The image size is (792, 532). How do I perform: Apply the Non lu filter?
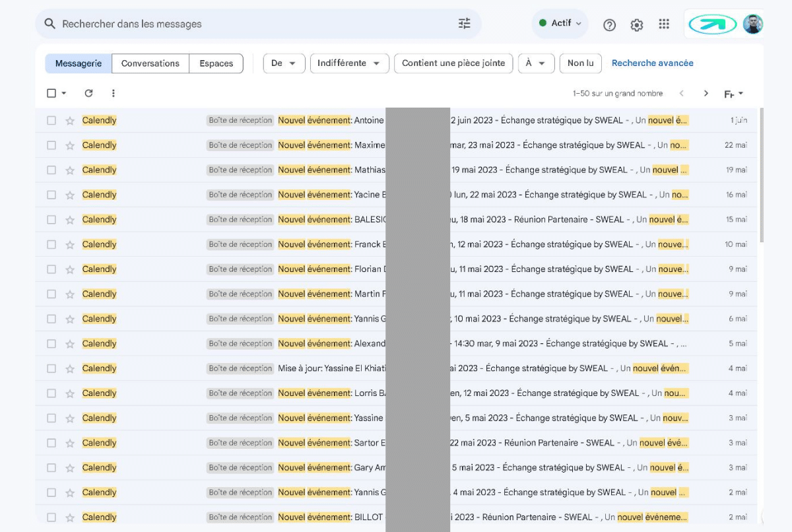pos(580,63)
